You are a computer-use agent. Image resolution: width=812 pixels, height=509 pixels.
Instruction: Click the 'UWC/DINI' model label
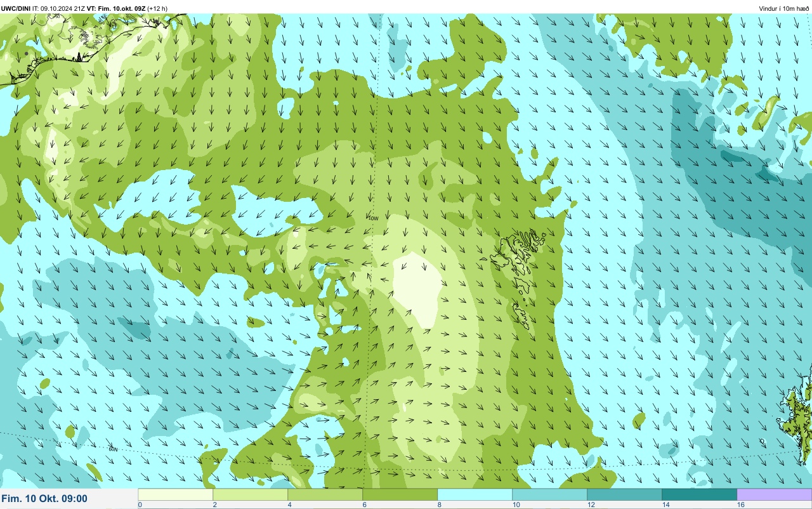[16, 8]
